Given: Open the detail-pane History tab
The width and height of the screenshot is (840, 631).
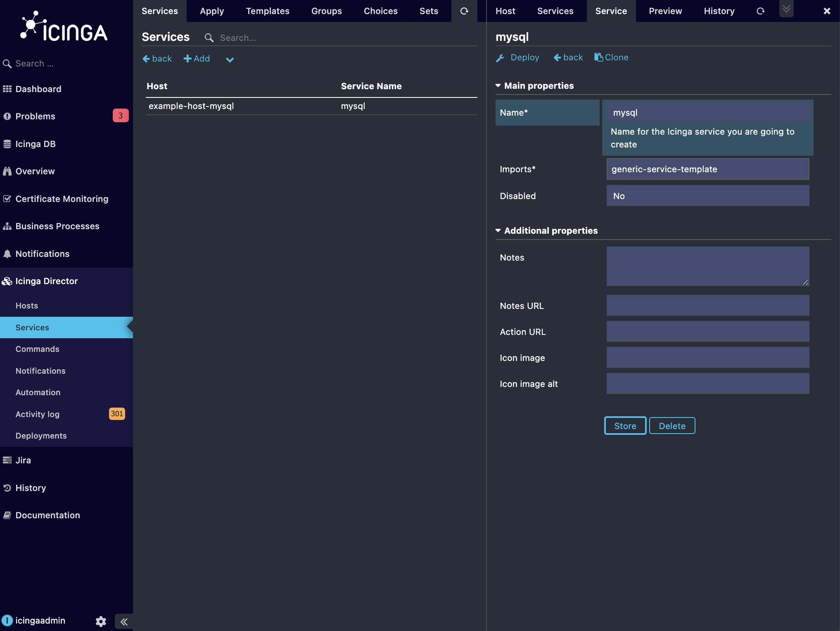Looking at the screenshot, I should click(719, 11).
